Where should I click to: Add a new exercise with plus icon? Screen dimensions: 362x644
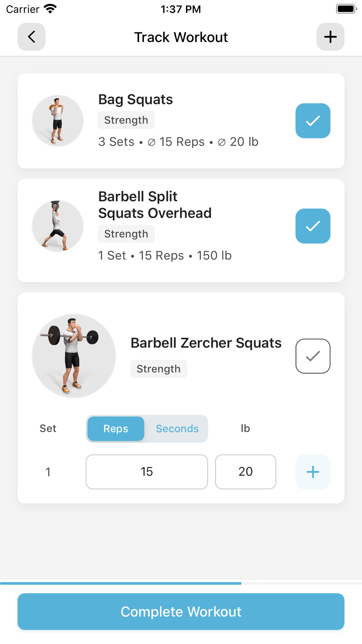tap(330, 37)
